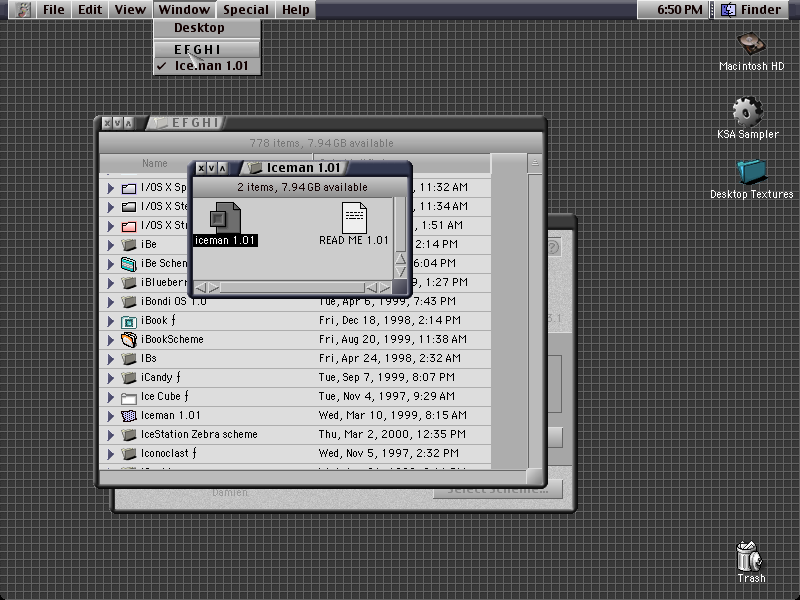This screenshot has height=600, width=800.
Task: Select the Iconoclast ƒ folder icon
Action: (129, 454)
